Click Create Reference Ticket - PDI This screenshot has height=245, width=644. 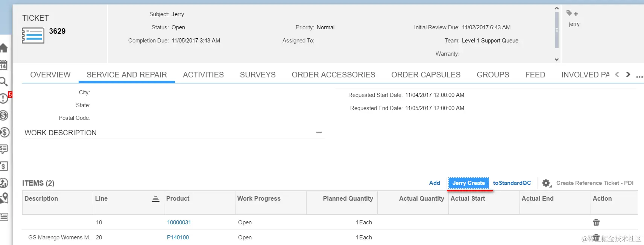click(x=595, y=183)
